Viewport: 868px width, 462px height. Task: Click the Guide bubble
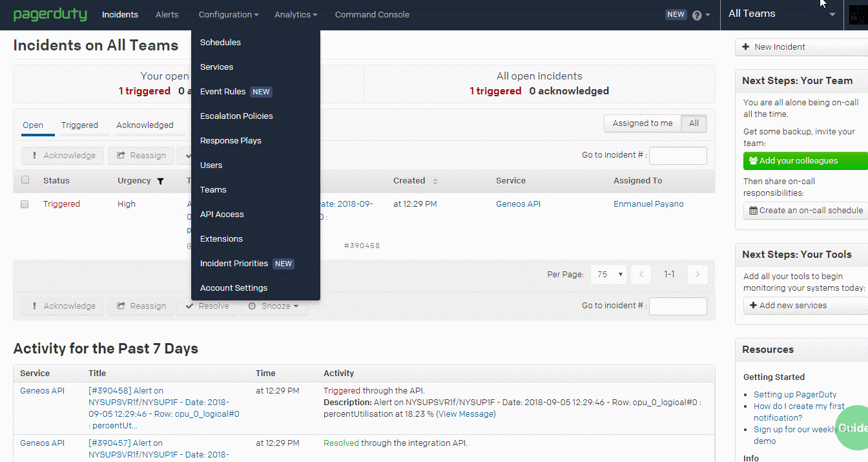tap(852, 428)
